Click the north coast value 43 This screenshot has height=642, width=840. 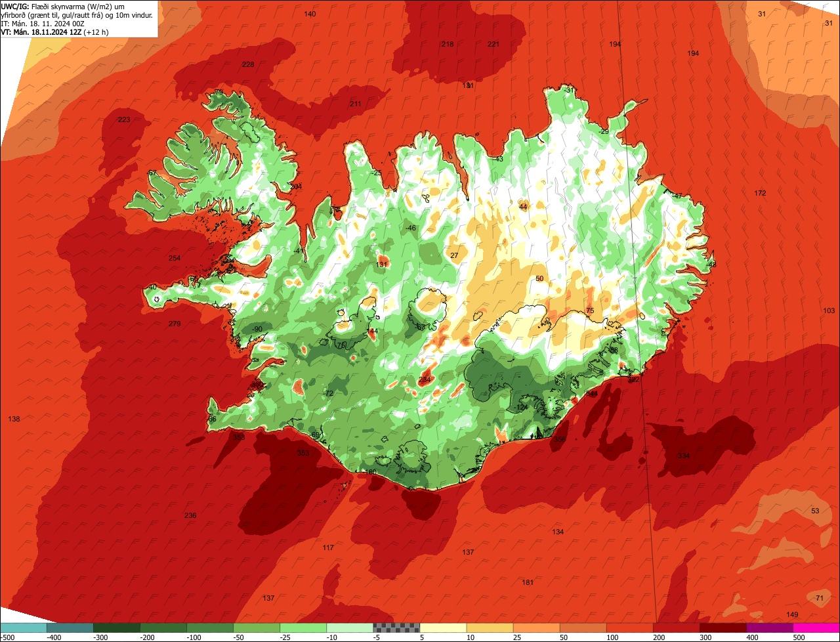click(x=499, y=159)
